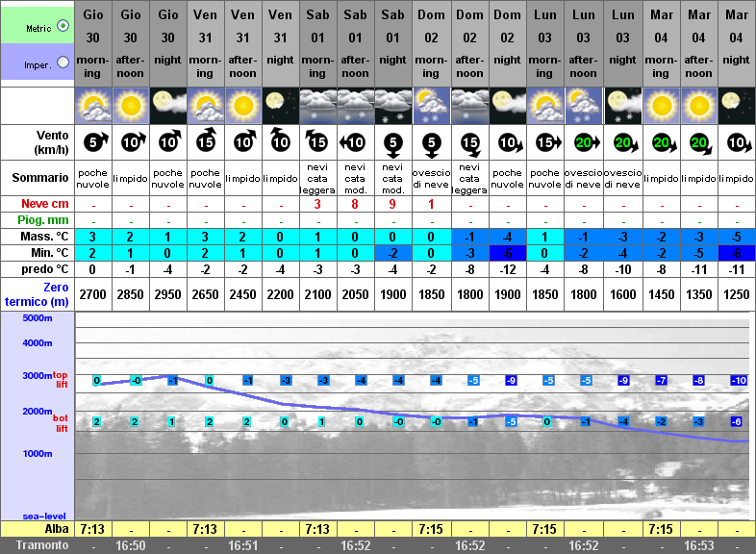The image size is (756, 554).
Task: Click Sab 01 morning snow cloud icon
Action: point(318,106)
